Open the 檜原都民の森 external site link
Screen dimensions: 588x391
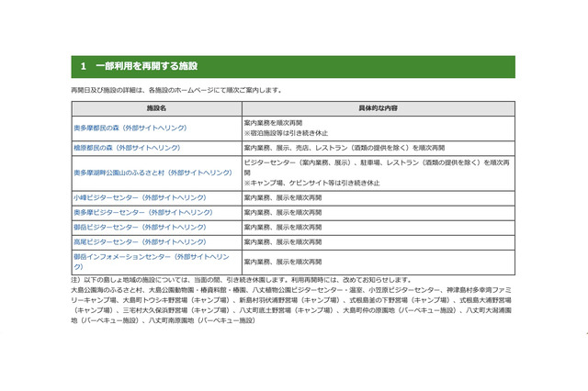tap(127, 148)
